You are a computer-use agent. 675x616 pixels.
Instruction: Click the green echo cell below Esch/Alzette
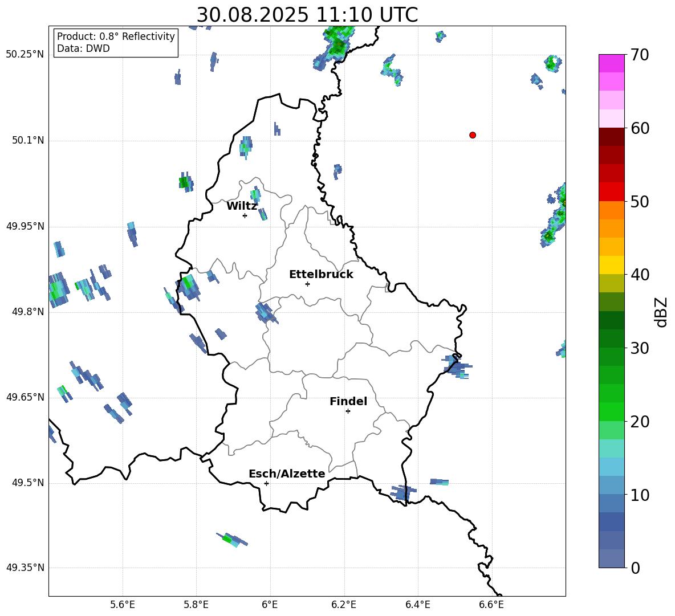click(x=229, y=539)
